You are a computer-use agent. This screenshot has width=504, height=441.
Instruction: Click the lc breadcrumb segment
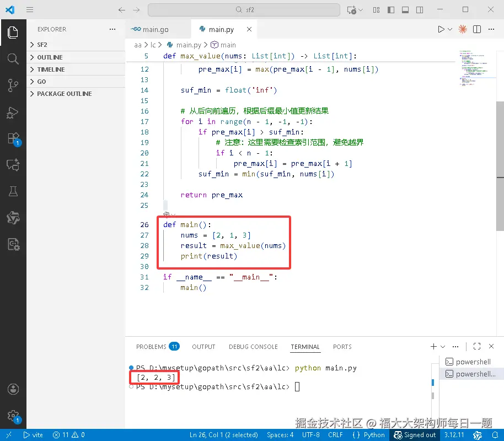153,45
